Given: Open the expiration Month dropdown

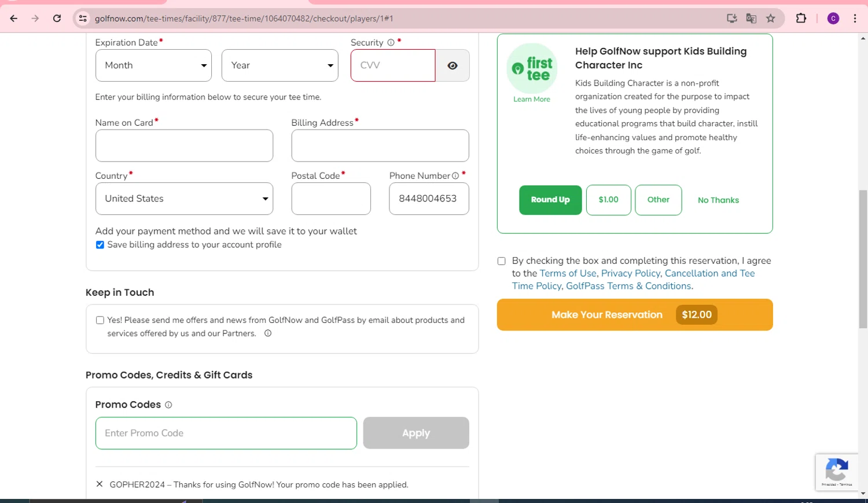Looking at the screenshot, I should (153, 65).
